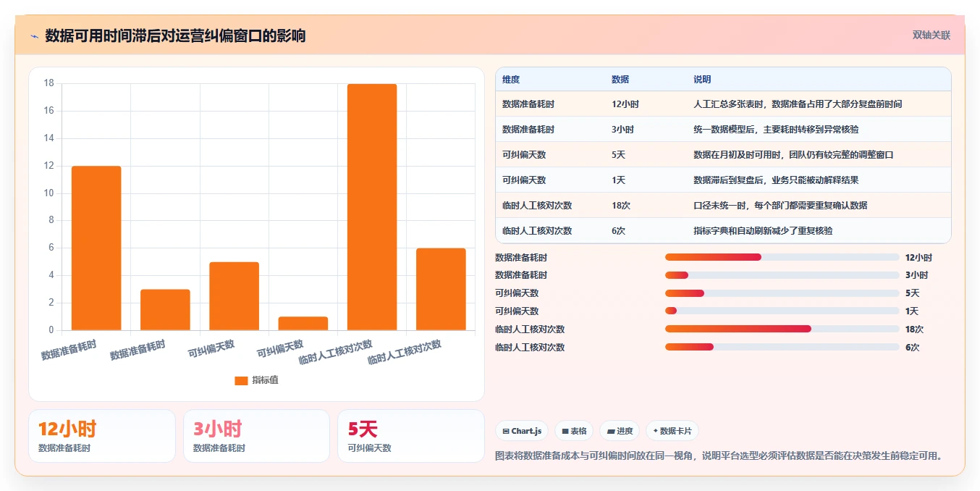Click the 18次 value beside its progress bar

pos(914,330)
